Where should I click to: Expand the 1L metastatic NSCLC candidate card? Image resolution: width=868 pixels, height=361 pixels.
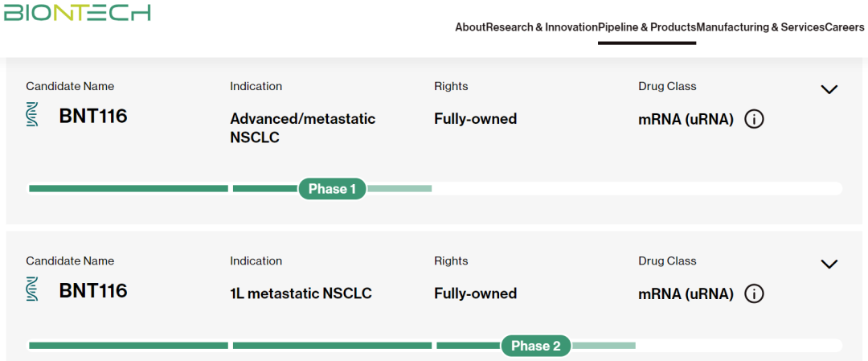(829, 264)
